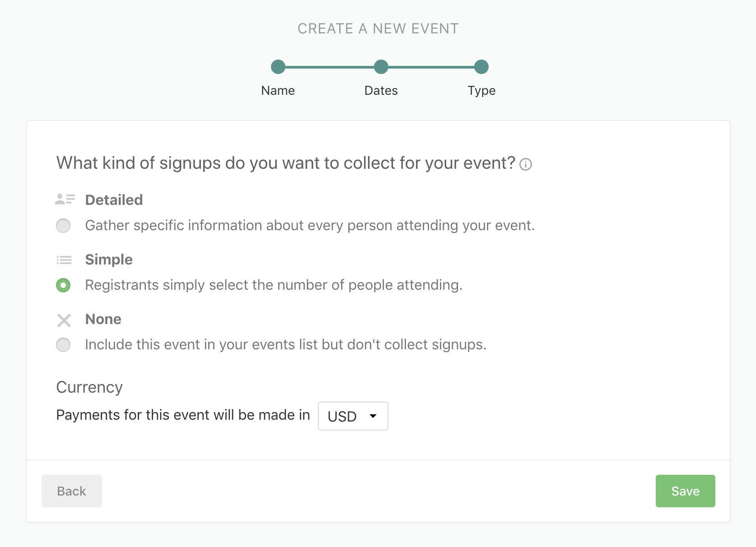
Task: Click the Type step label
Action: tap(481, 91)
